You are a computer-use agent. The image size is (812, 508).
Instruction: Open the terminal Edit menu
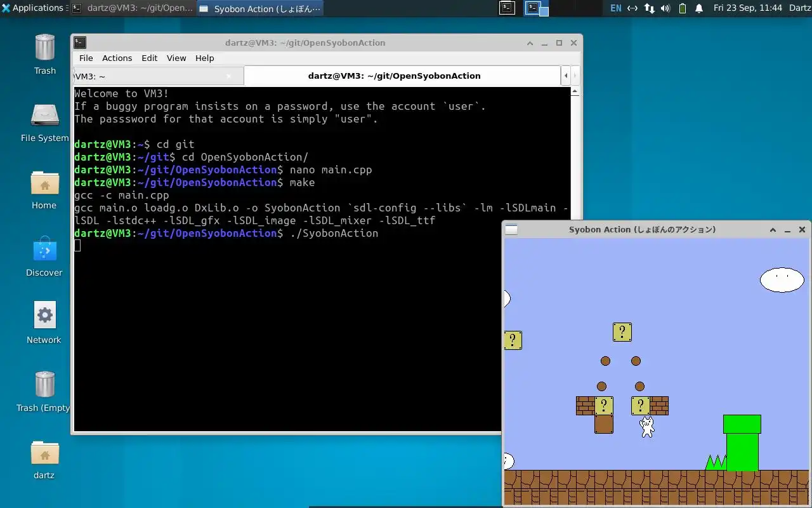pyautogui.click(x=150, y=58)
